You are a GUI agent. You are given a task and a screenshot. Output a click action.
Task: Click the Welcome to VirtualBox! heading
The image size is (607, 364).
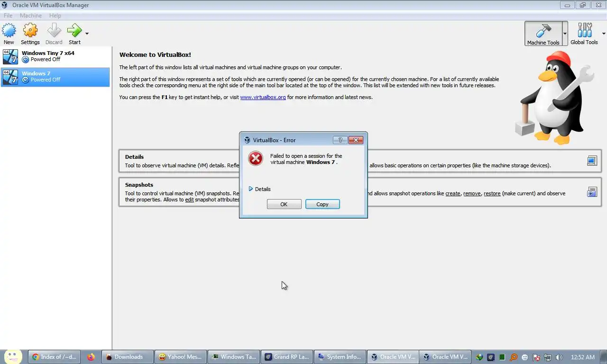coord(155,55)
